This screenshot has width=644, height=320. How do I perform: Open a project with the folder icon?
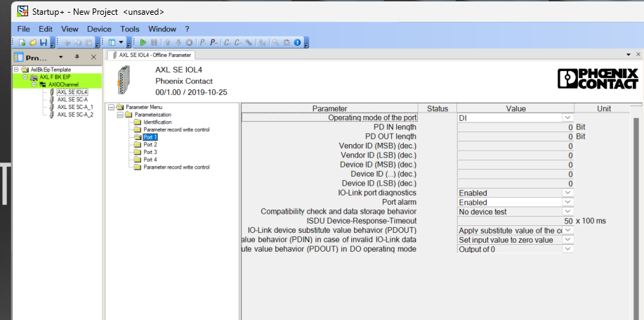33,42
